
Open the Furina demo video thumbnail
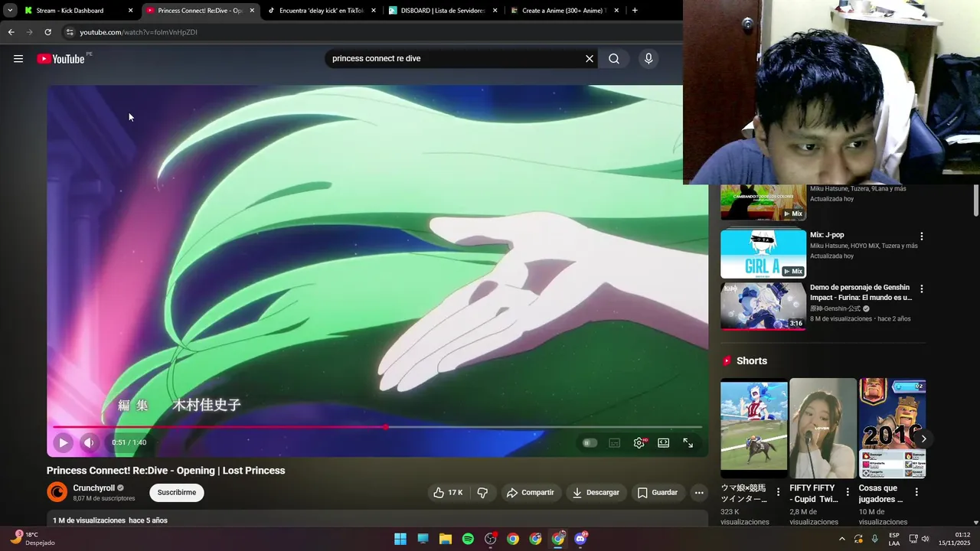763,306
